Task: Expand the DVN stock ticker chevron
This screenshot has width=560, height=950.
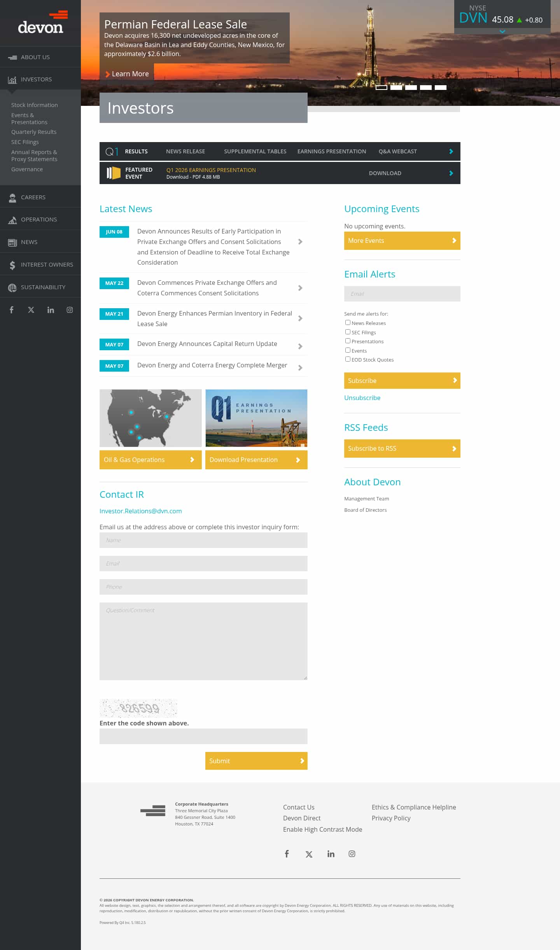Action: [502, 32]
